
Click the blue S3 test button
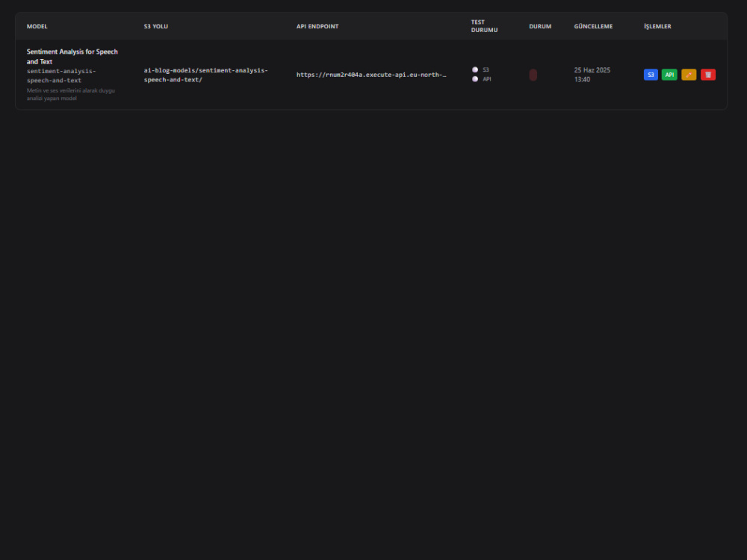(x=651, y=75)
